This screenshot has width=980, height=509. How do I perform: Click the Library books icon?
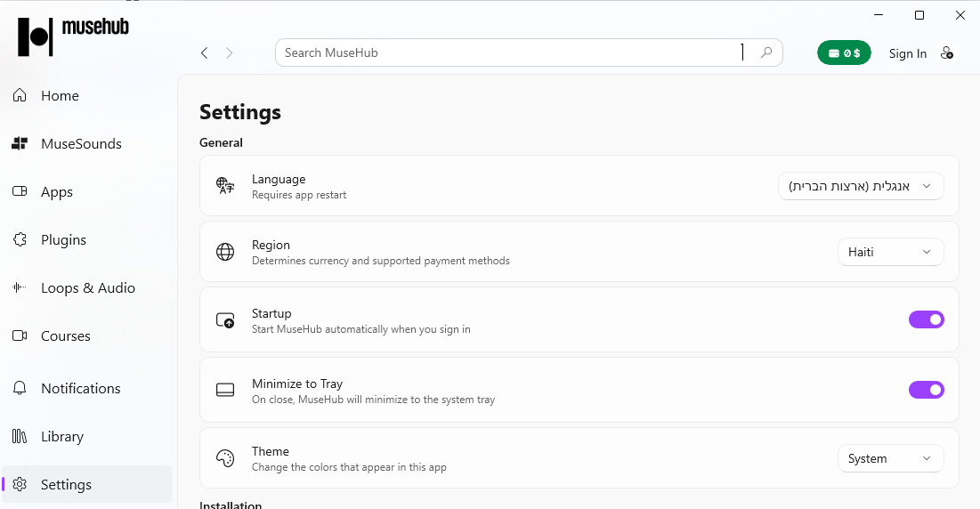coord(20,436)
